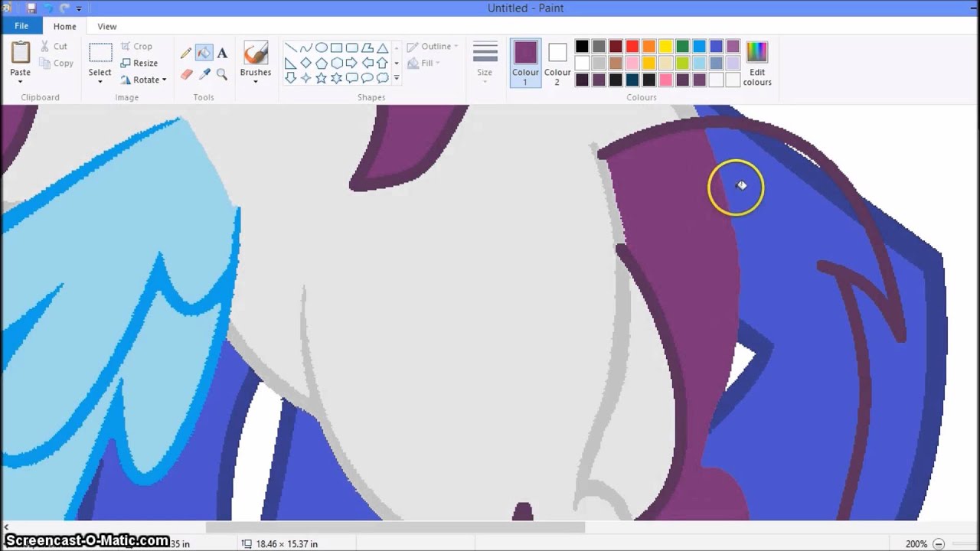
Task: Choose the Right-angled triangle shape
Action: pos(291,63)
